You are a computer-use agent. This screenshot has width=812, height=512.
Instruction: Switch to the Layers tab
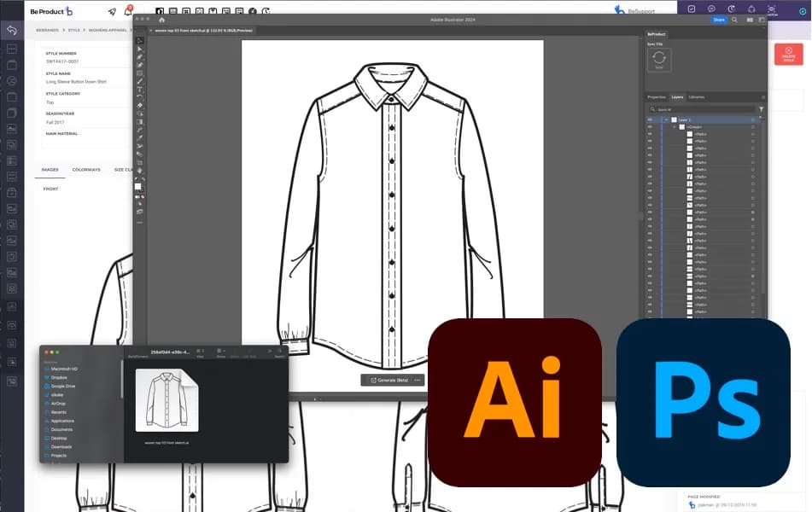[x=677, y=97]
